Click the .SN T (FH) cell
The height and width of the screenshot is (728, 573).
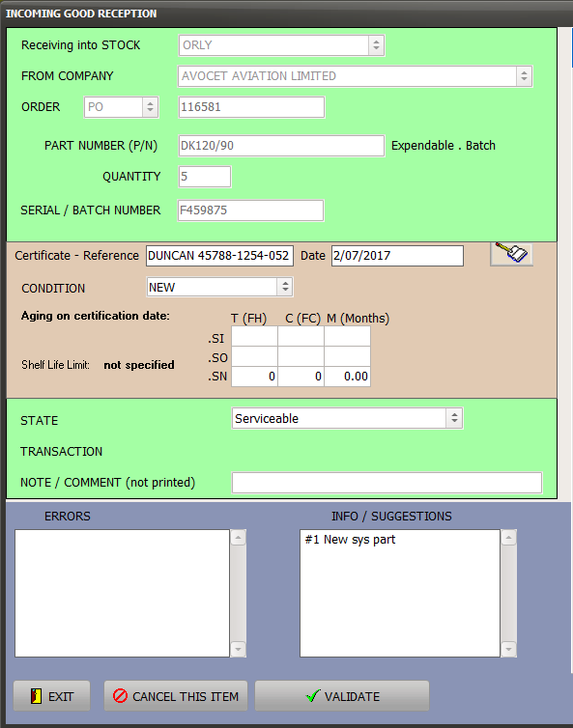coord(254,377)
